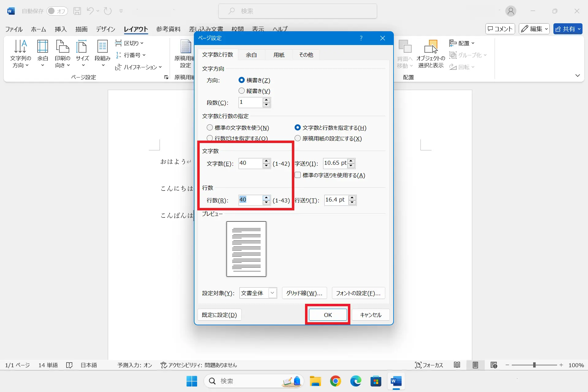Open グリッド線 settings button
Viewport: 588px width, 392px height.
coord(304,293)
